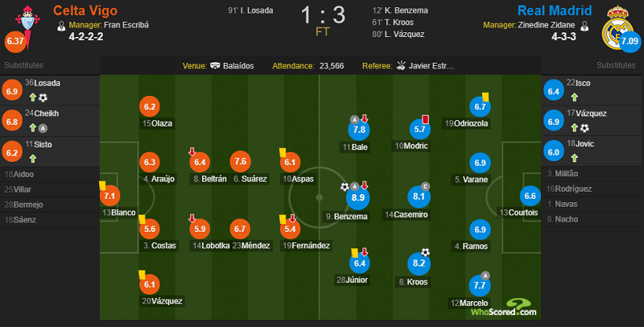Click Modric's red card icon
The height and width of the screenshot is (327, 644).
(x=426, y=119)
